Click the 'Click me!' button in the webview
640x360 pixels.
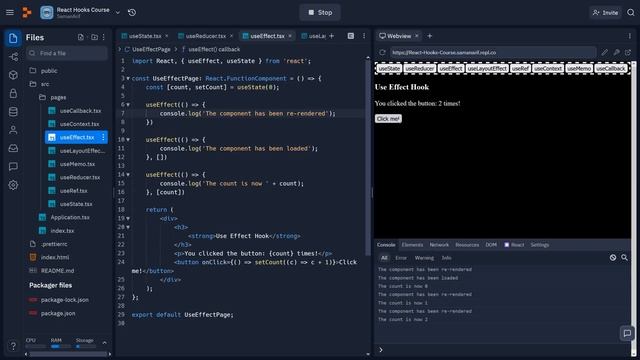coord(388,119)
